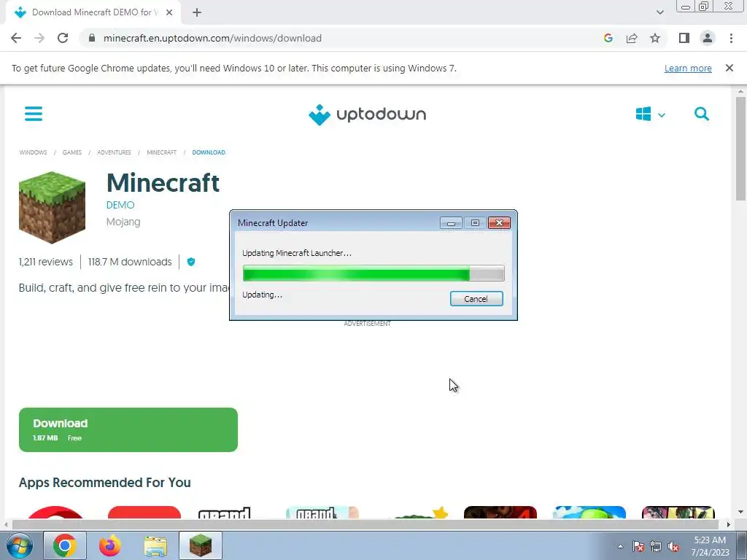Dismiss the Chrome update notification bar
The image size is (747, 560).
(729, 68)
